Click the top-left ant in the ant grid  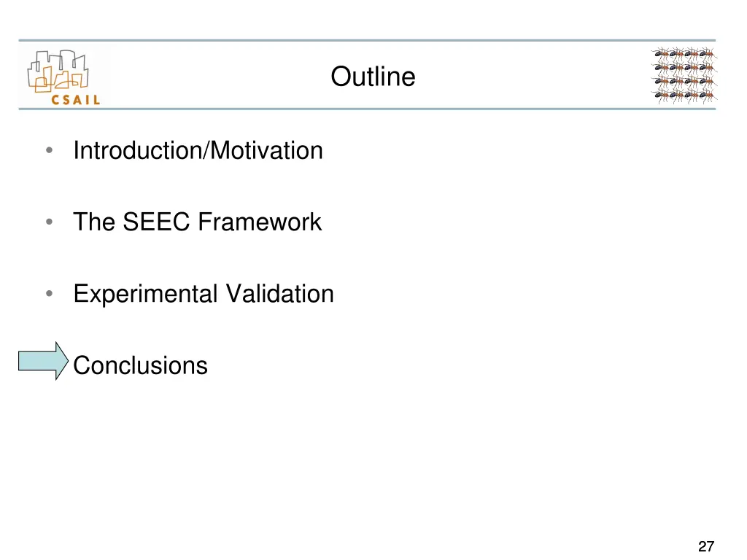(662, 54)
